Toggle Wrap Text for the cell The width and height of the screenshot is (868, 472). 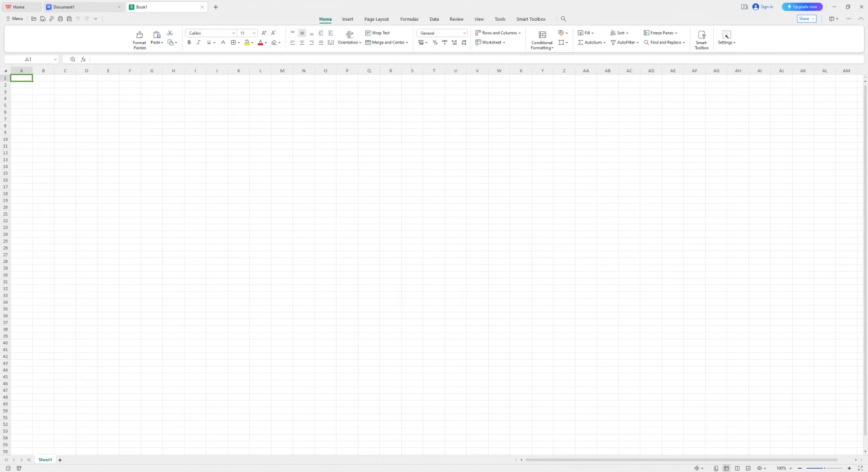tap(377, 33)
